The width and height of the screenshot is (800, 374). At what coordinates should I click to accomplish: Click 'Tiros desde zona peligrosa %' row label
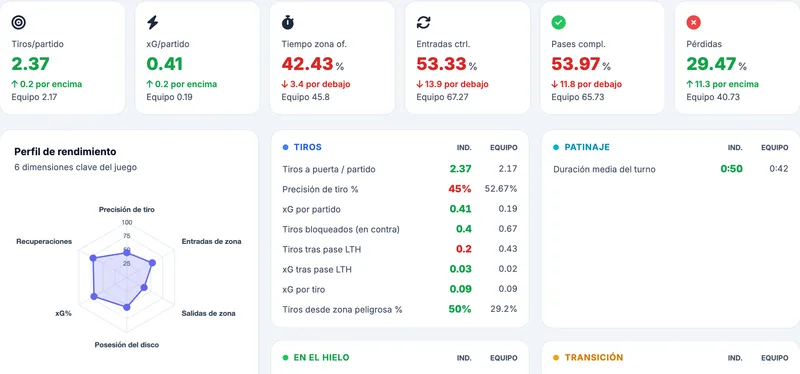342,310
